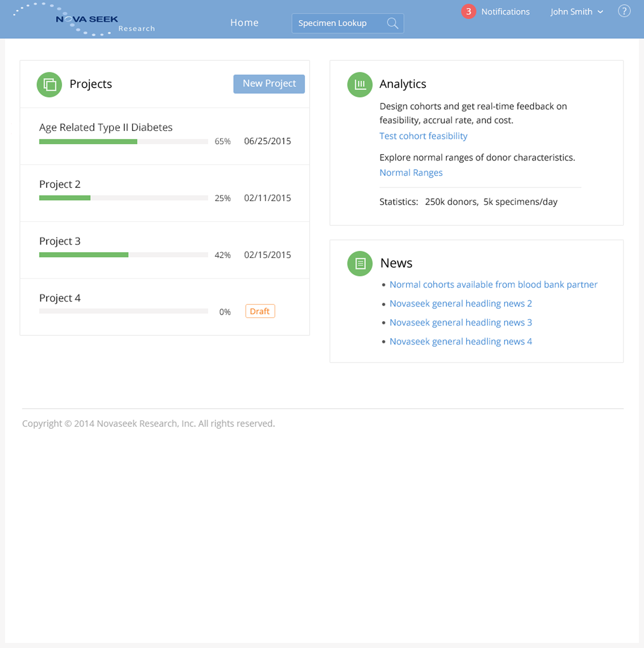Go to the Home menu item

point(244,23)
